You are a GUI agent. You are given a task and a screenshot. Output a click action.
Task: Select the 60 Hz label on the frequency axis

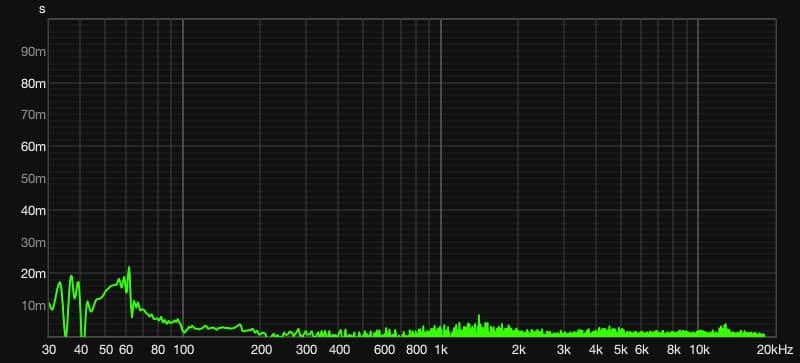pyautogui.click(x=126, y=350)
